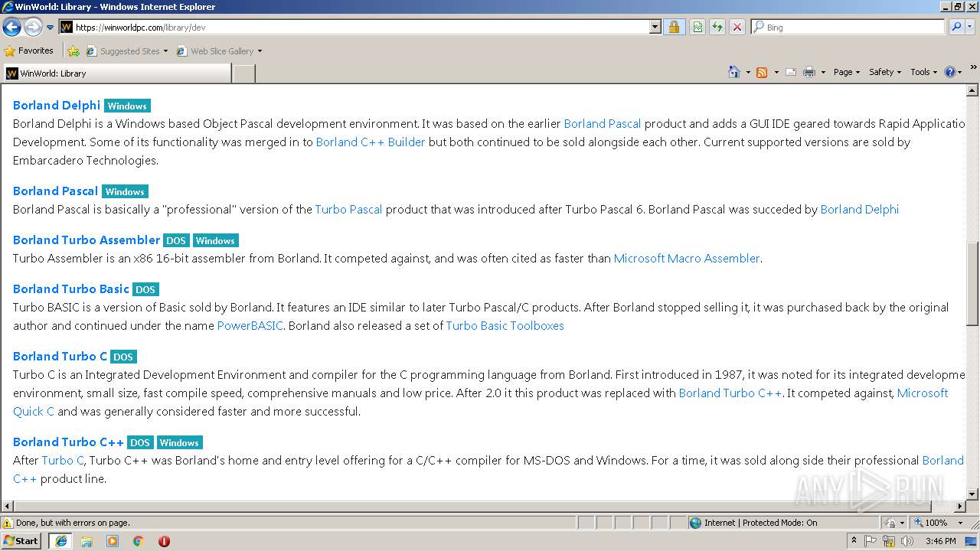Click the Add to Favorites Bar icon
The width and height of the screenshot is (980, 551).
click(73, 51)
